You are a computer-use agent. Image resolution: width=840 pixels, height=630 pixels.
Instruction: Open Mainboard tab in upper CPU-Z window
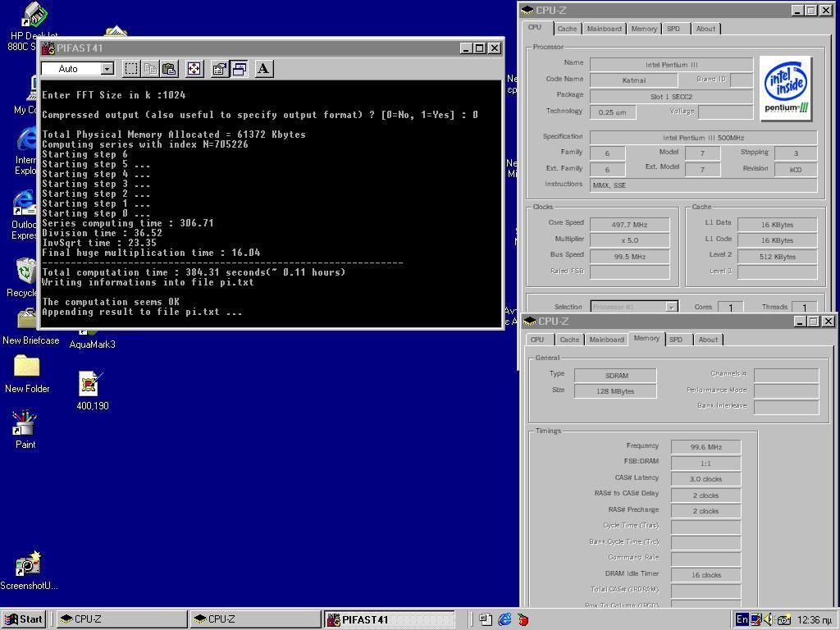tap(605, 29)
